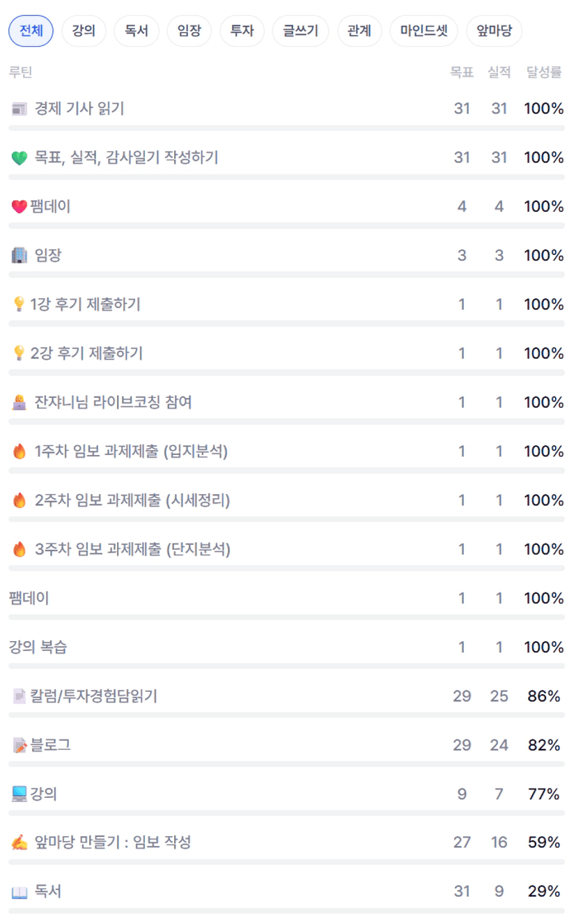This screenshot has width=576, height=924.
Task: Click the 달성률 column header
Action: (x=544, y=72)
